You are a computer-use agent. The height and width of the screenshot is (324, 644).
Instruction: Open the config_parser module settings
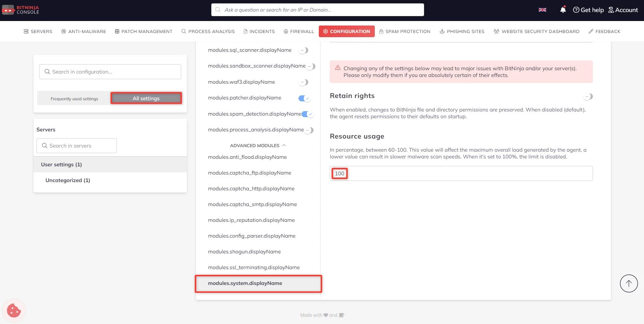(x=252, y=236)
